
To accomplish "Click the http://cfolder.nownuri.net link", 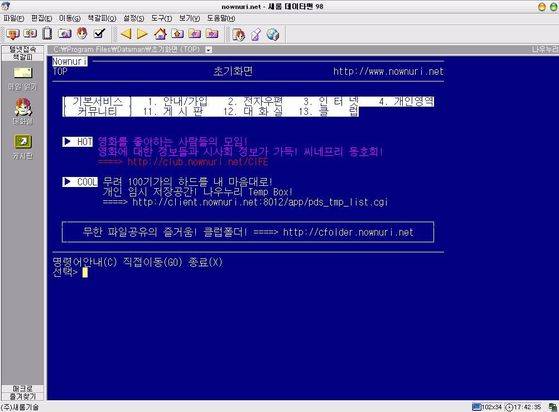I will coord(348,232).
